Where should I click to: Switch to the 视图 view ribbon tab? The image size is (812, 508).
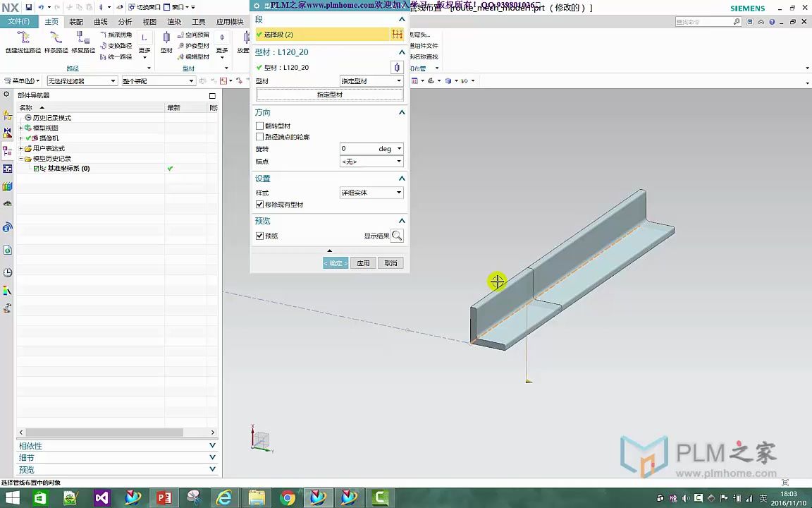coord(149,22)
